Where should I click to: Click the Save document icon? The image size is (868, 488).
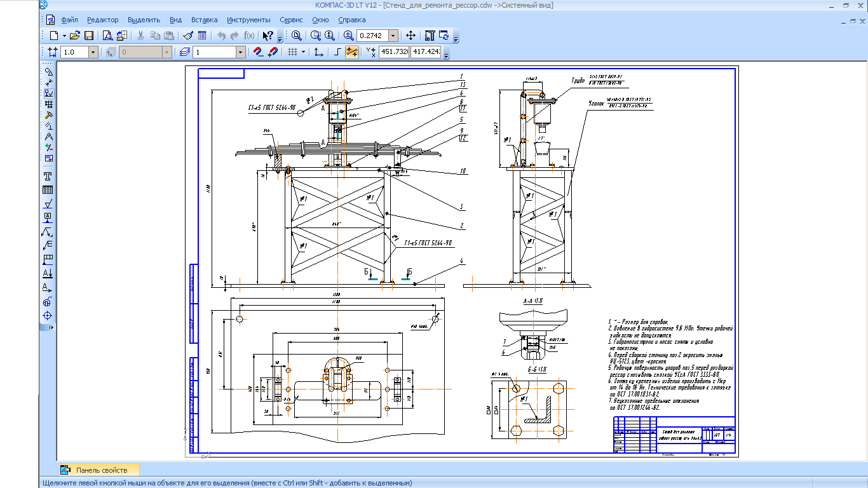coord(89,36)
